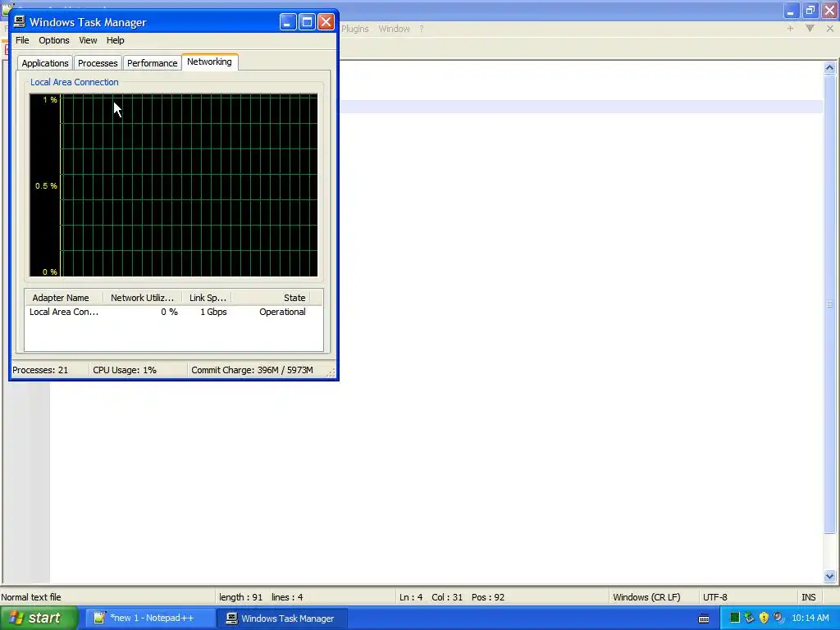
Task: Click the 1 Gbps link speed cell
Action: pyautogui.click(x=213, y=312)
